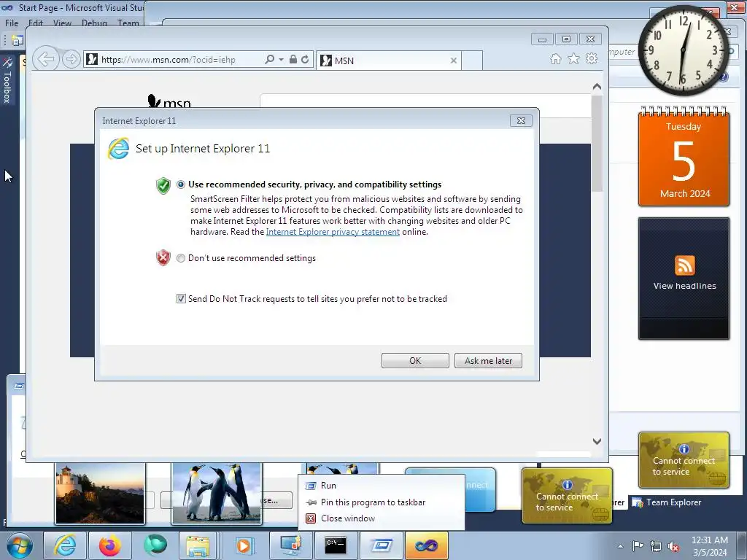Click the vertical scrollbar thumb in IE
The image size is (747, 560).
[597, 143]
